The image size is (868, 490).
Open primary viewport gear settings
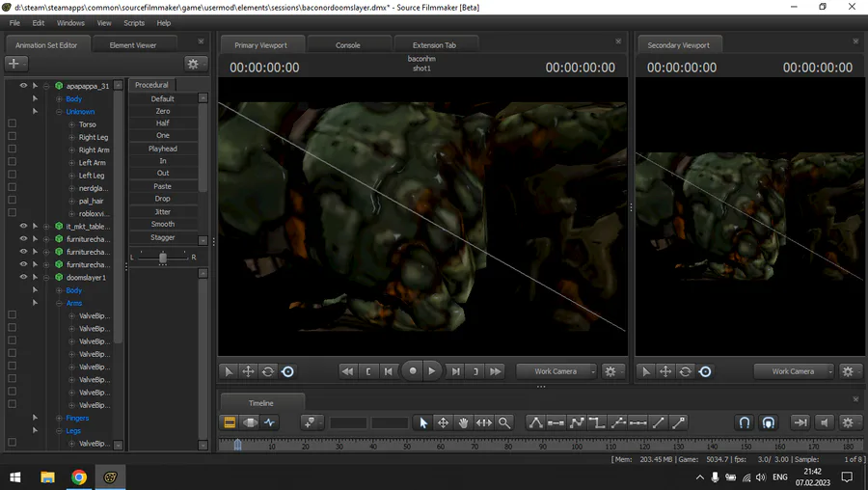coord(610,371)
